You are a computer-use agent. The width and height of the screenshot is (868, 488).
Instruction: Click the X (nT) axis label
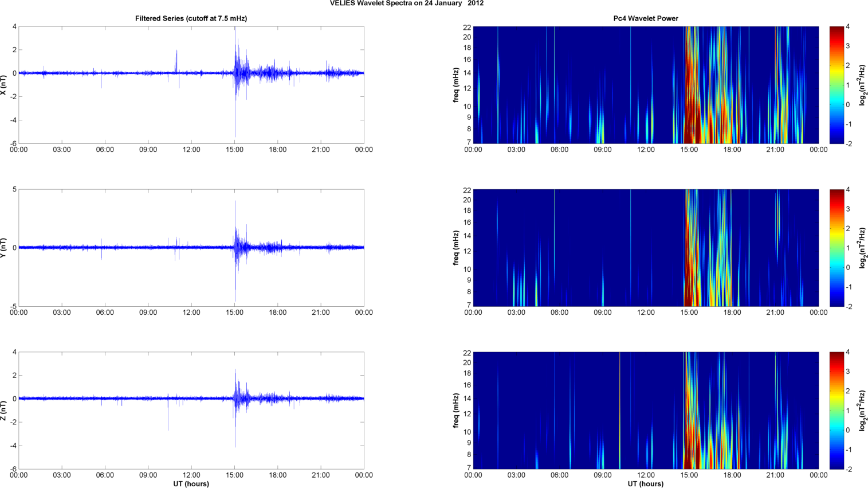(x=3, y=85)
